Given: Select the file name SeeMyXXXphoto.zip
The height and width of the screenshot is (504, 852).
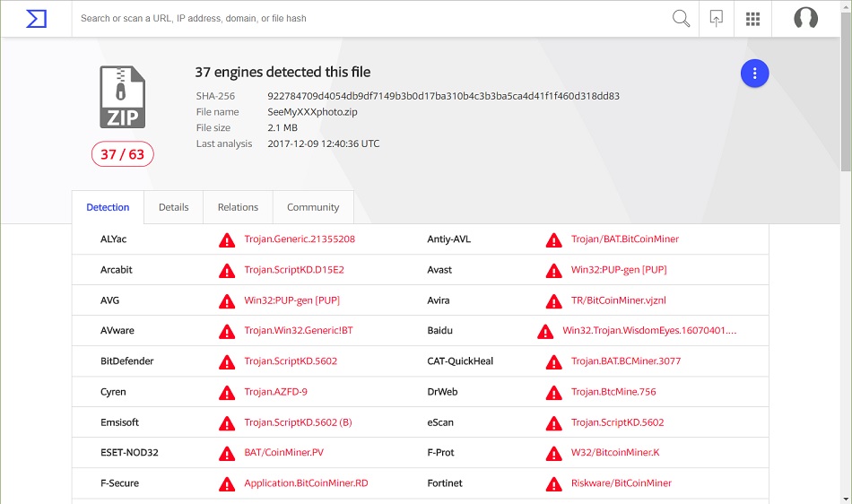Looking at the screenshot, I should pos(312,112).
